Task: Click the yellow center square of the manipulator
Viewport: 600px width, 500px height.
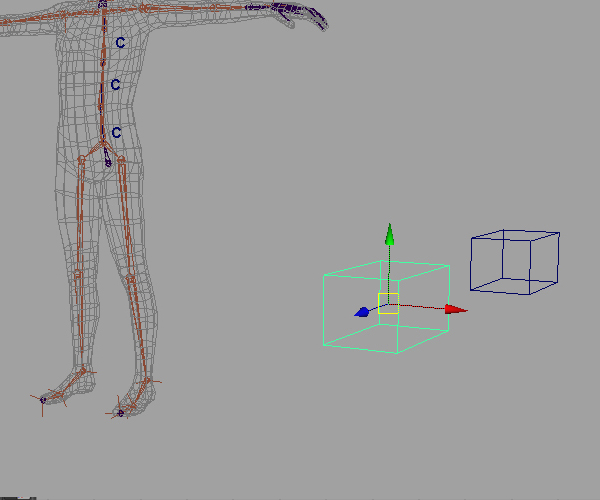Action: coord(388,303)
